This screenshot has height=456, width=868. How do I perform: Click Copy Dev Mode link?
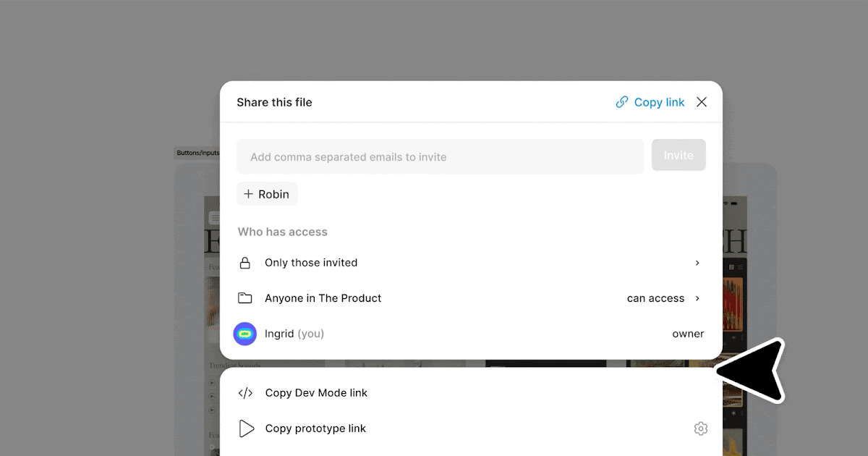click(318, 392)
